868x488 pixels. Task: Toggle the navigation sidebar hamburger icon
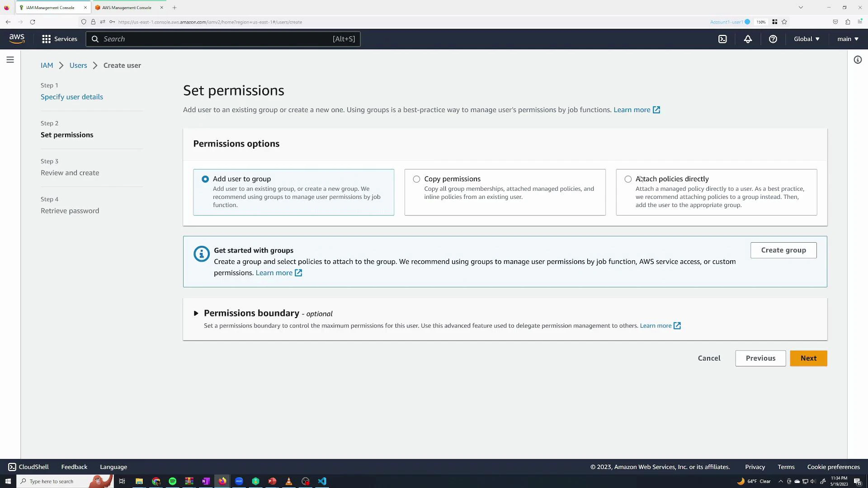pos(10,59)
